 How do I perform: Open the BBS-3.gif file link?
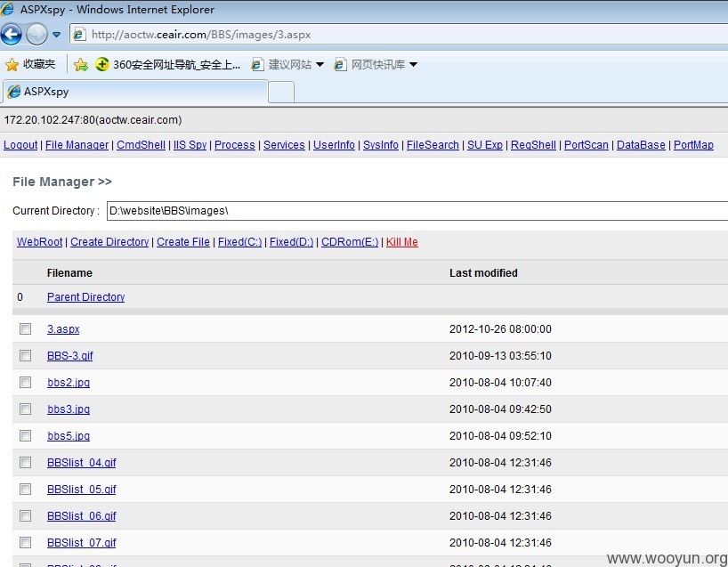[x=70, y=356]
